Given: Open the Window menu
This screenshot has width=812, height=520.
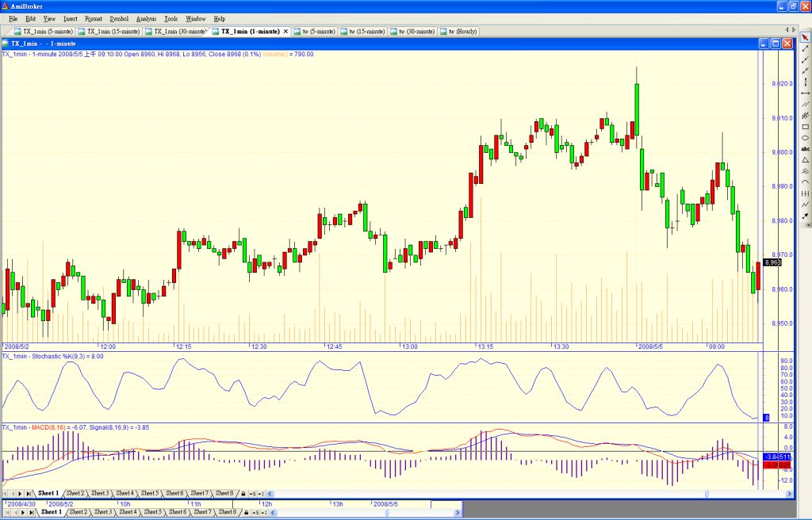Looking at the screenshot, I should 195,19.
